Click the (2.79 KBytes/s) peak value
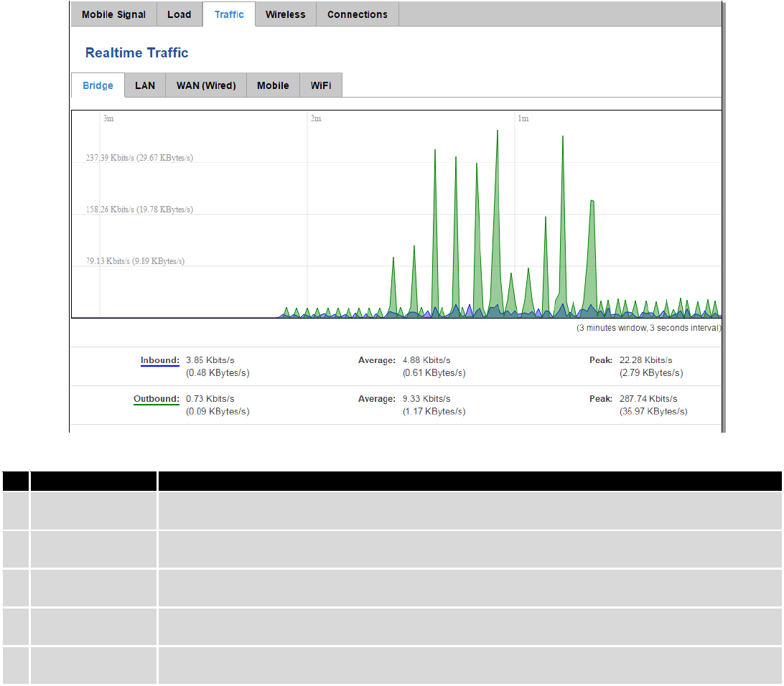Screen dimensions: 784x686 [x=651, y=372]
